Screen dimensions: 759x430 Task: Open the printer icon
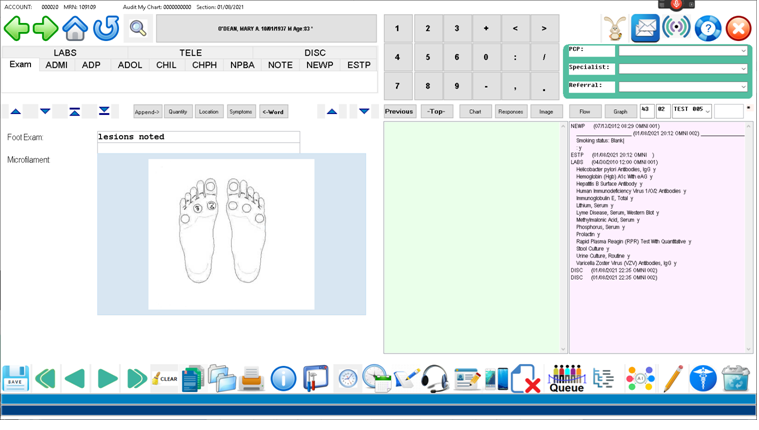[252, 379]
